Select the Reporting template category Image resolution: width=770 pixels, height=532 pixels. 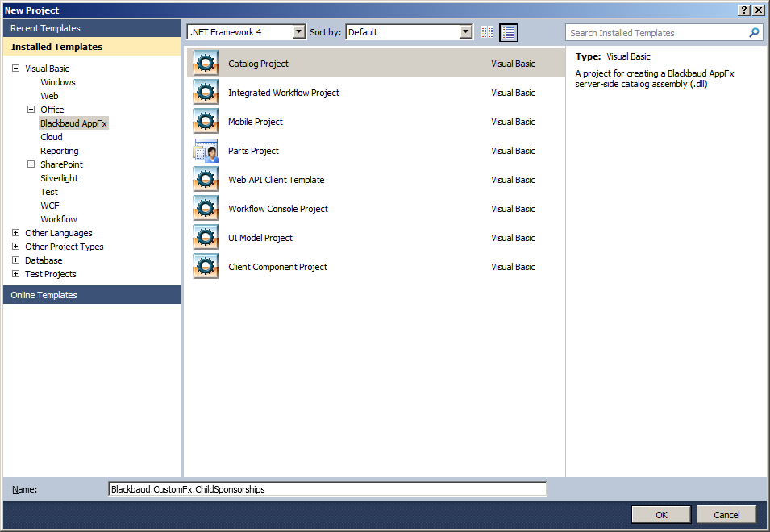coord(60,151)
